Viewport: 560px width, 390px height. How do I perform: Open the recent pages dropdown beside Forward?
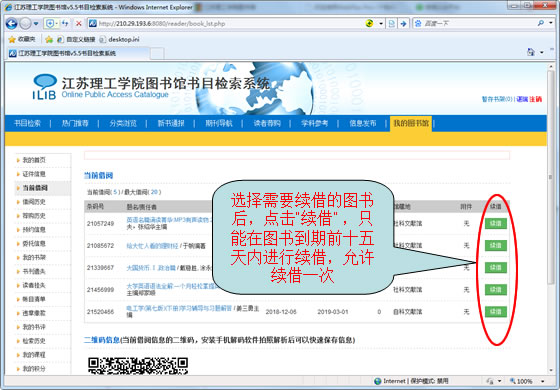pos(36,24)
